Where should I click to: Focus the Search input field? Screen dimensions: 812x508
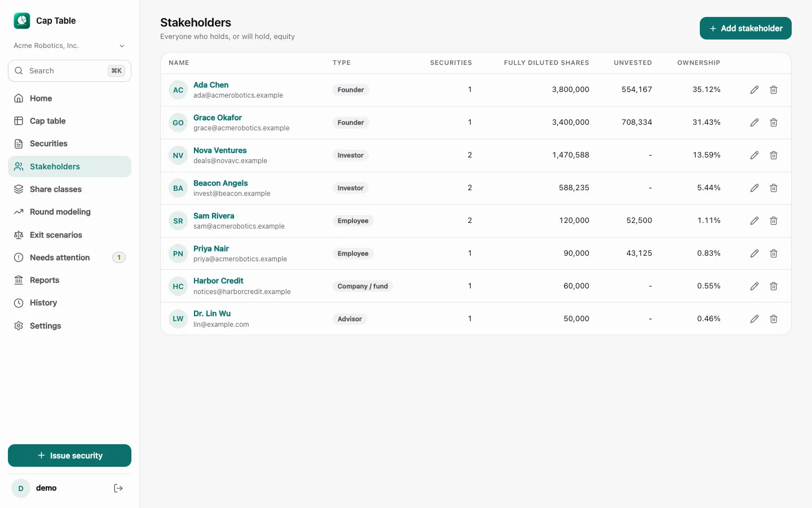coord(69,71)
